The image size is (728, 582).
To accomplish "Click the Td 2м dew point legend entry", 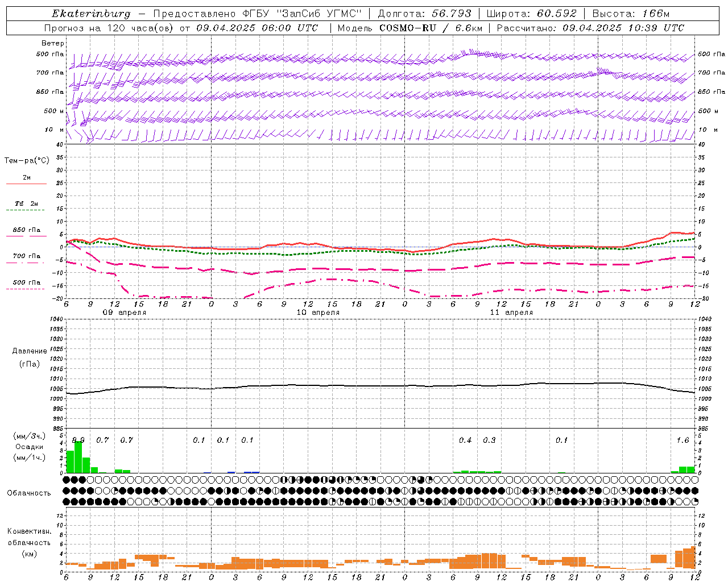I will point(26,203).
